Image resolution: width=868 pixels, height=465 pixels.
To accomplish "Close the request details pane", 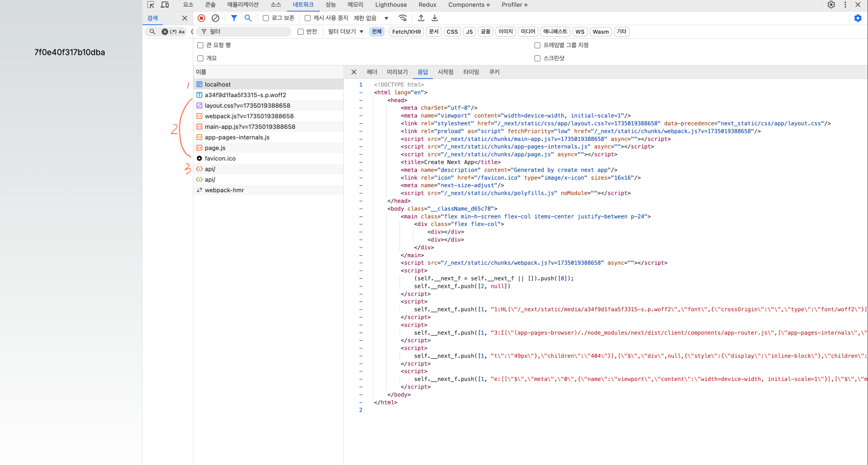I will 354,72.
